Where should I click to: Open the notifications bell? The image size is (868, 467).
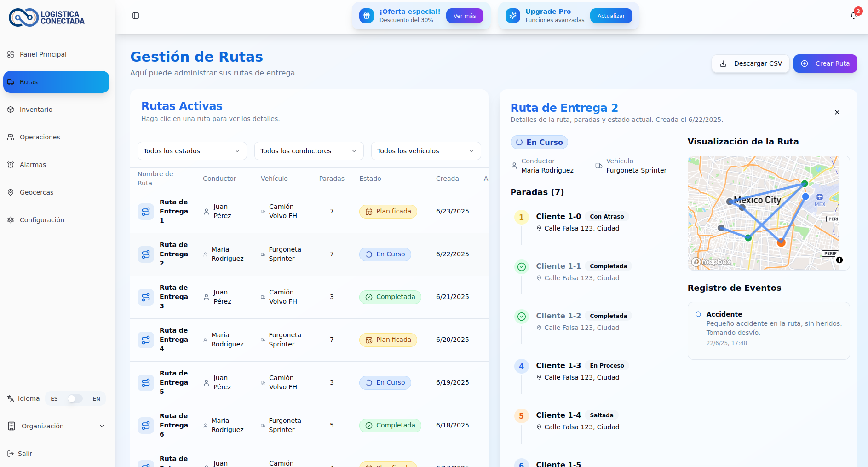[854, 16]
